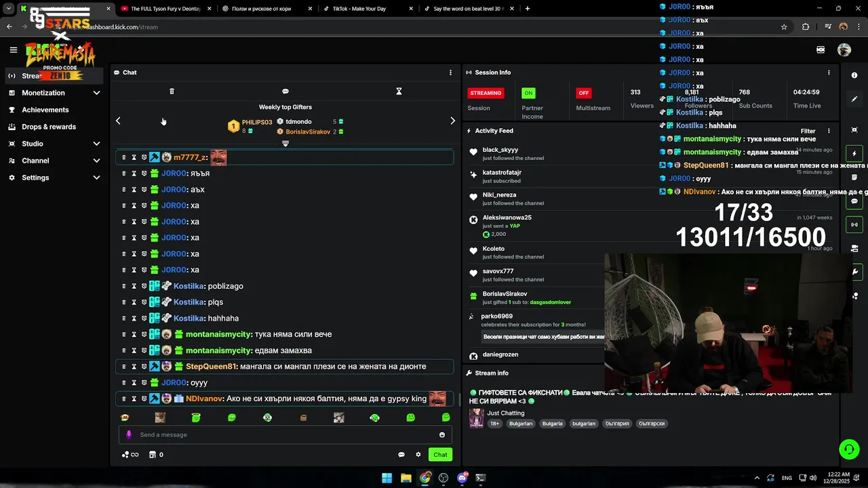Click username montanaismycity on 'едвам замахва'

click(218, 350)
